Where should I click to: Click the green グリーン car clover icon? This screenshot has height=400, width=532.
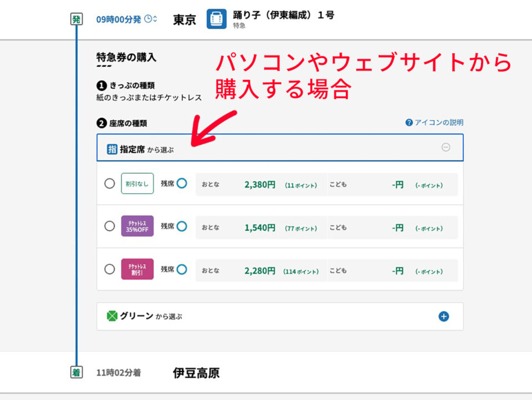coord(112,316)
